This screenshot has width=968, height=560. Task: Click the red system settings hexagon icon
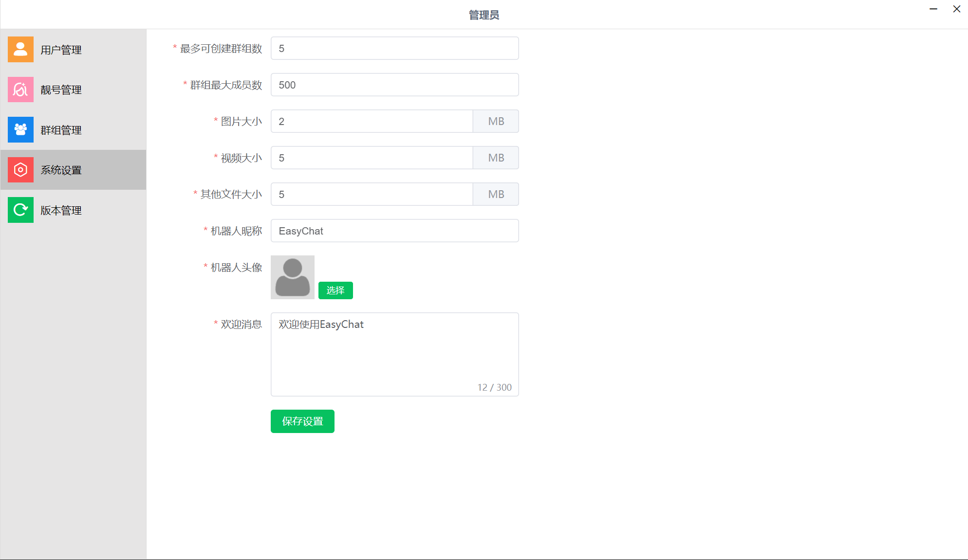coord(20,170)
